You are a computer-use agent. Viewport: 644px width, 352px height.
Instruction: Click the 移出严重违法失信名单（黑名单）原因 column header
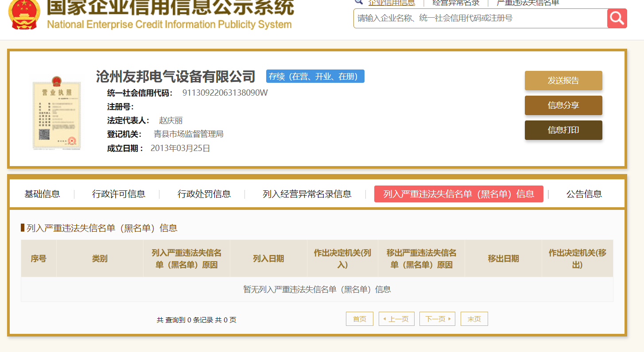click(421, 259)
